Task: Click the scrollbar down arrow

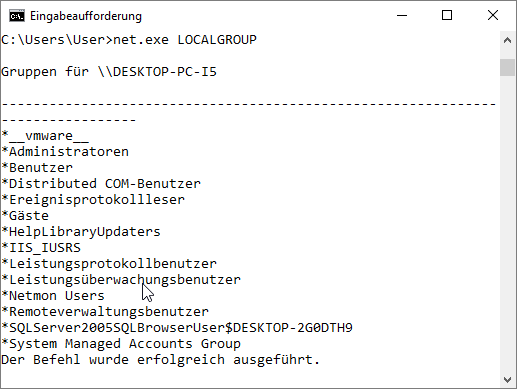Action: (507, 380)
